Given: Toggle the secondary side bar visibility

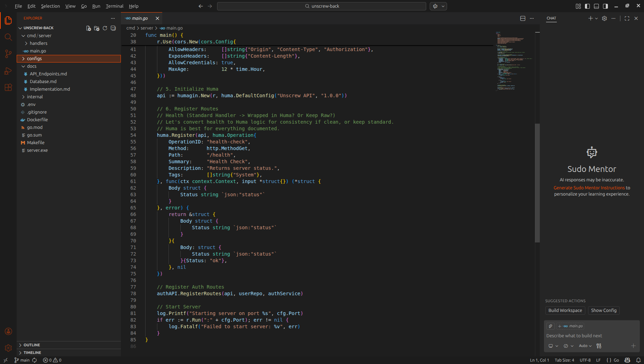Looking at the screenshot, I should pos(605,6).
